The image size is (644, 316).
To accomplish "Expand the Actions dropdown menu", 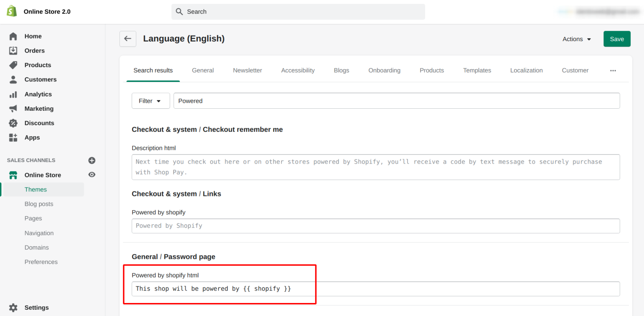I will (576, 39).
